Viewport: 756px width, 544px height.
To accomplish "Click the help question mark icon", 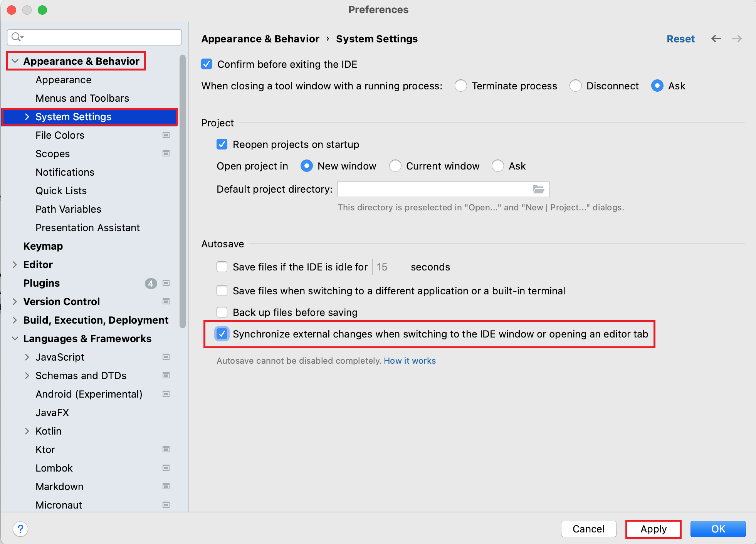I will (20, 529).
